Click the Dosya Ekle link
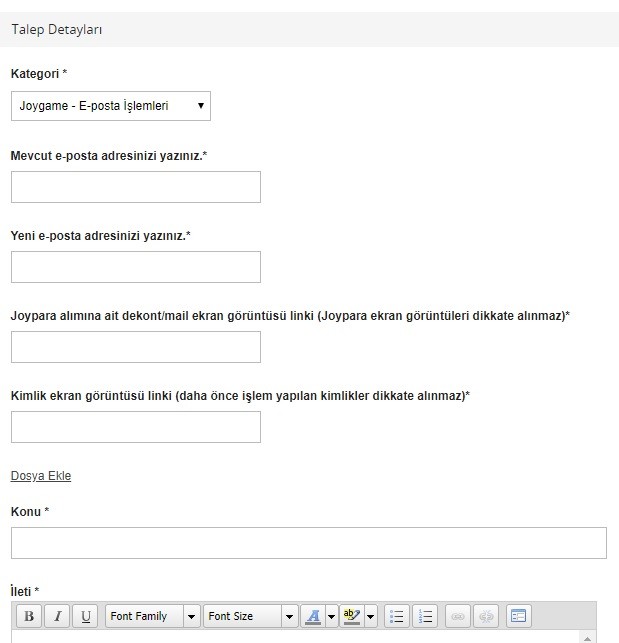The image size is (619, 643). coord(41,476)
